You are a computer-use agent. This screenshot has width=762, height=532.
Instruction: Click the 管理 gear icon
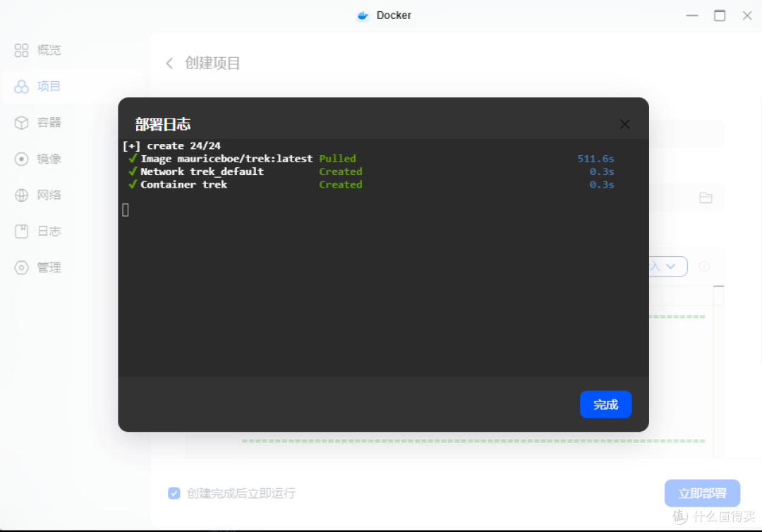pos(21,267)
